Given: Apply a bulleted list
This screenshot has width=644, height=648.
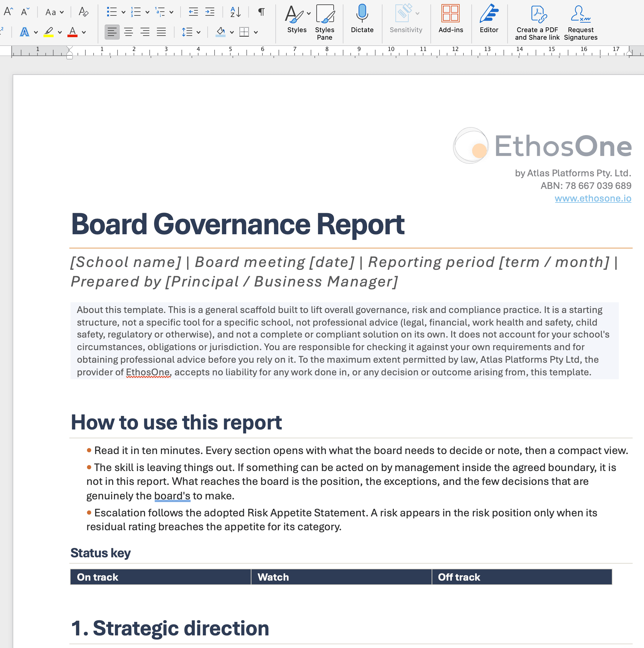Looking at the screenshot, I should point(112,12).
